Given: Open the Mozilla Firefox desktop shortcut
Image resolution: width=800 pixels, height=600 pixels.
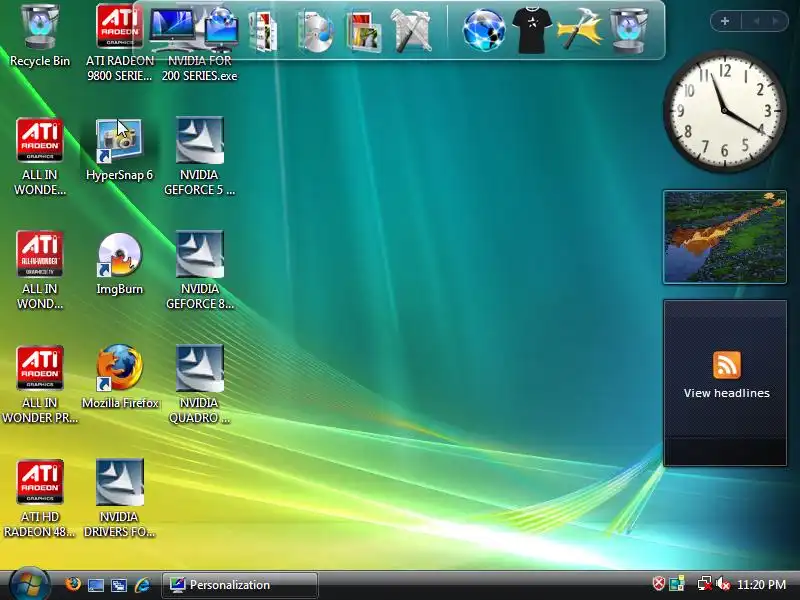Looking at the screenshot, I should (120, 378).
